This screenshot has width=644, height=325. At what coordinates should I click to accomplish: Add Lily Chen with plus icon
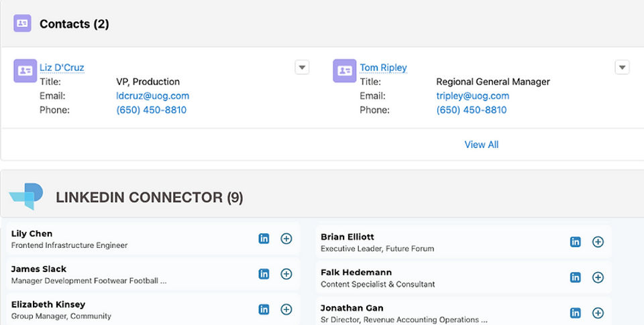coord(286,239)
